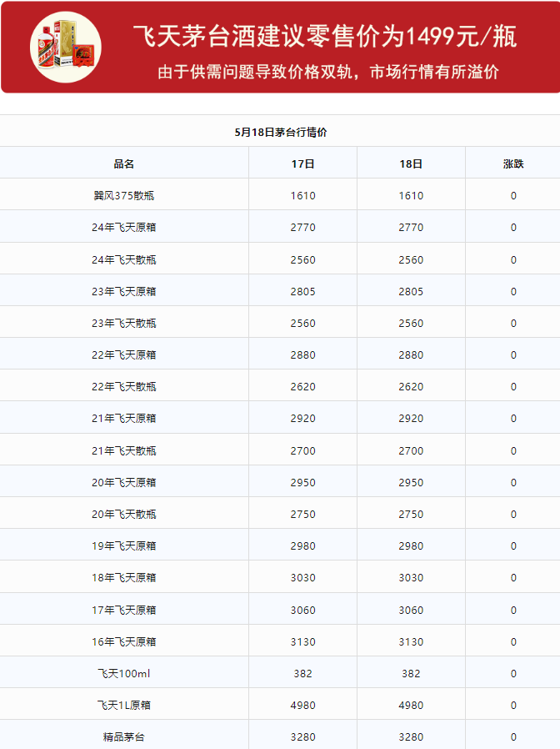Click the 涨跌 value for 飞天1L原箱
This screenshot has height=749, width=560.
513,705
